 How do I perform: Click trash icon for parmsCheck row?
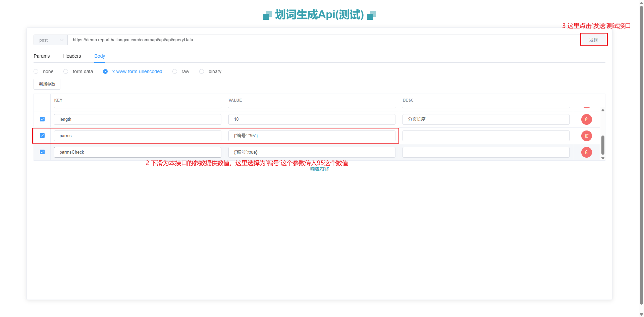[x=586, y=152]
